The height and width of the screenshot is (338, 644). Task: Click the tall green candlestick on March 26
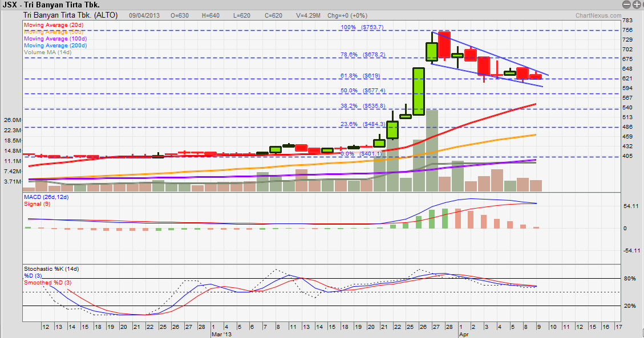click(419, 91)
